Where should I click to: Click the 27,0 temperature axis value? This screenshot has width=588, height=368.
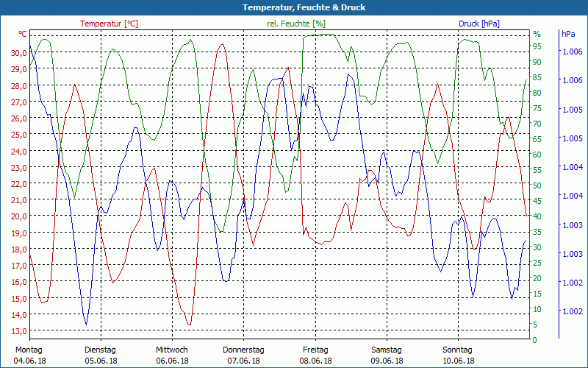point(19,102)
